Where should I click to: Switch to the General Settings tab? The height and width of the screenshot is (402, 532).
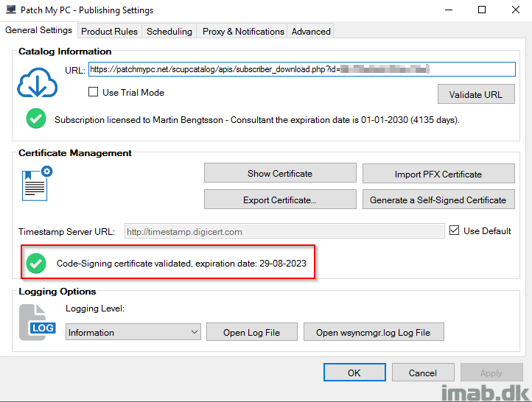click(38, 30)
